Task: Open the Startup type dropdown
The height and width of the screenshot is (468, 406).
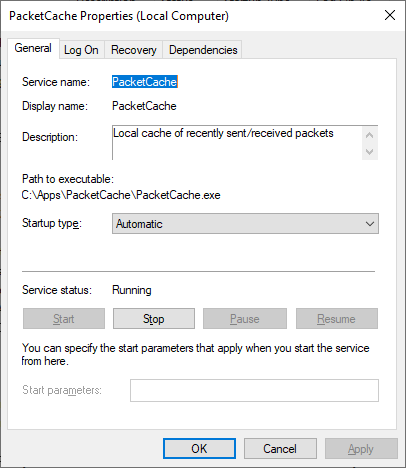Action: tap(245, 224)
